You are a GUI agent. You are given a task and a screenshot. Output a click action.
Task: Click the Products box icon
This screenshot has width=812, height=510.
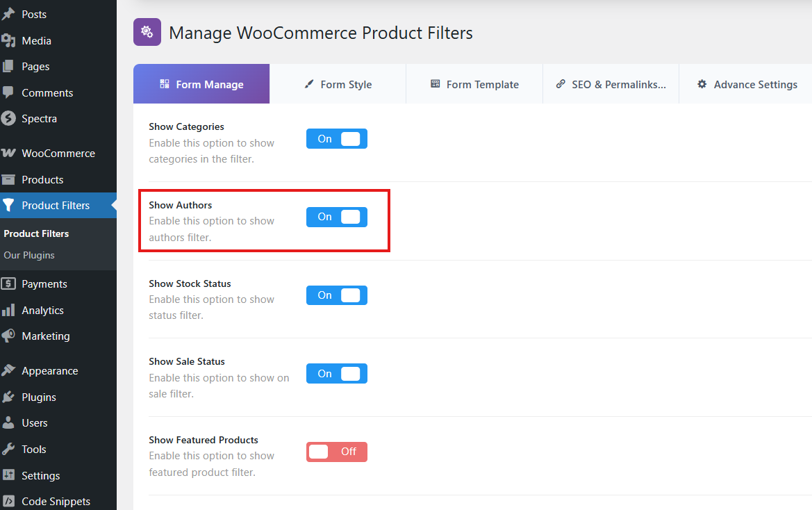[x=8, y=180]
